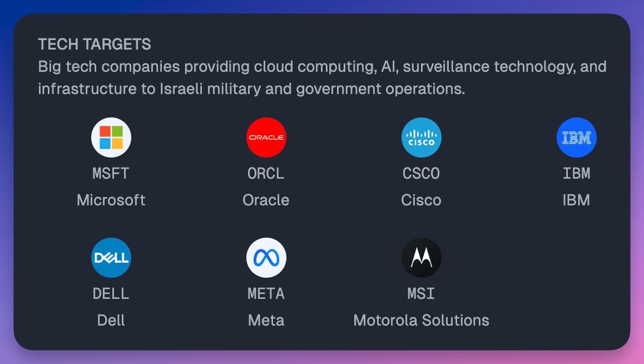The image size is (644, 364).
Task: Select the Oracle company name
Action: pyautogui.click(x=266, y=200)
